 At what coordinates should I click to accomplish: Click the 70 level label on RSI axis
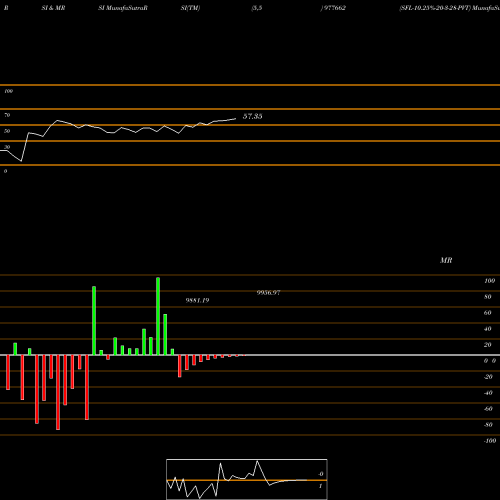coord(7,115)
